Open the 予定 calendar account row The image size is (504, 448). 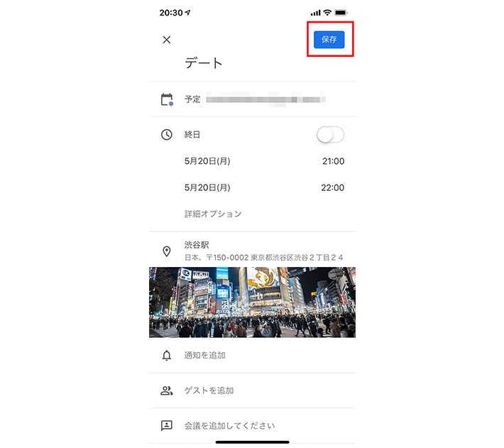tap(252, 99)
